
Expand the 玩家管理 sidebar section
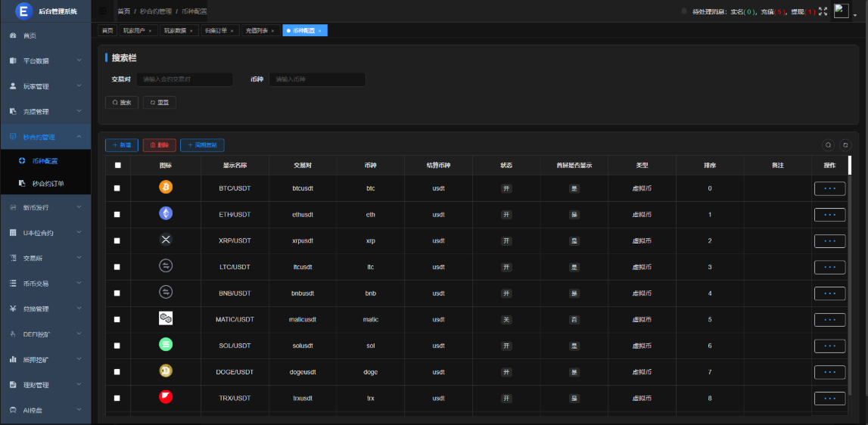(x=45, y=86)
